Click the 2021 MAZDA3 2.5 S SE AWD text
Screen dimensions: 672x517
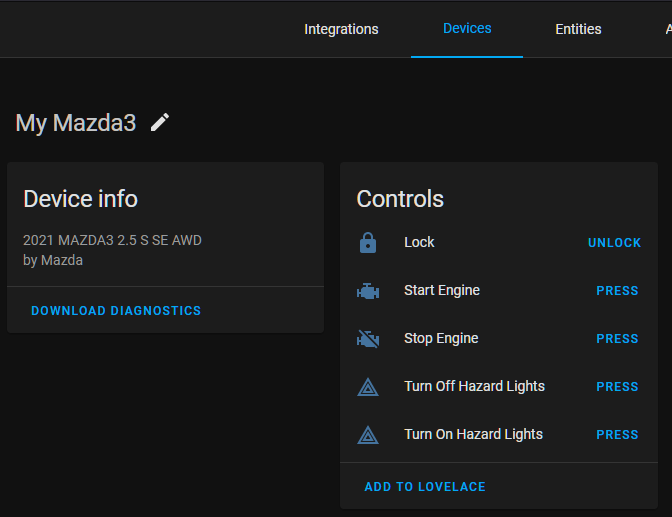[112, 240]
